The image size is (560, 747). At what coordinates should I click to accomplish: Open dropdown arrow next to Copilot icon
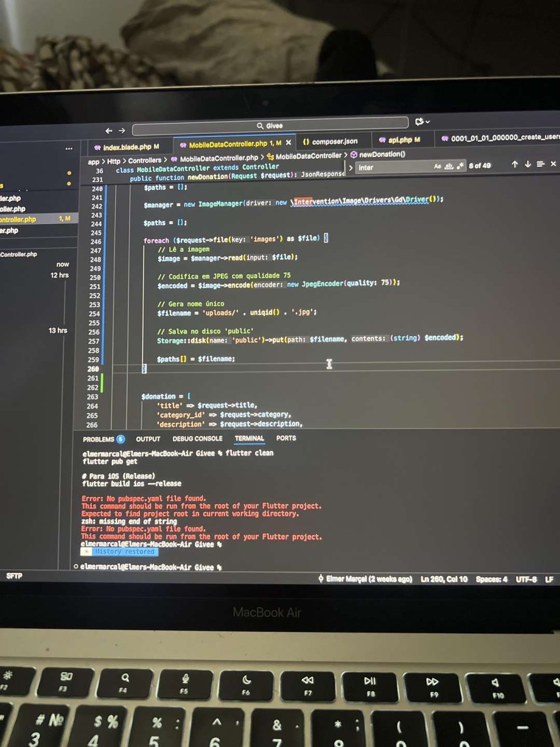click(x=428, y=122)
